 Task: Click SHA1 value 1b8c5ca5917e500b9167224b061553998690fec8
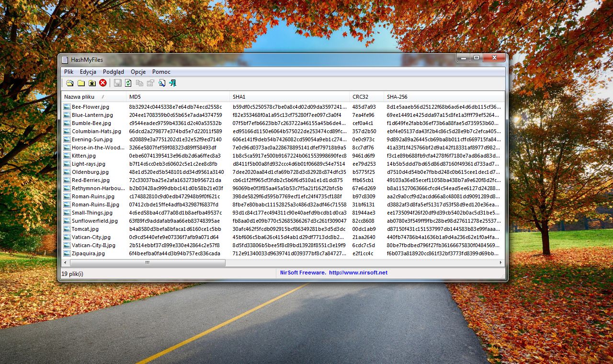tap(289, 156)
